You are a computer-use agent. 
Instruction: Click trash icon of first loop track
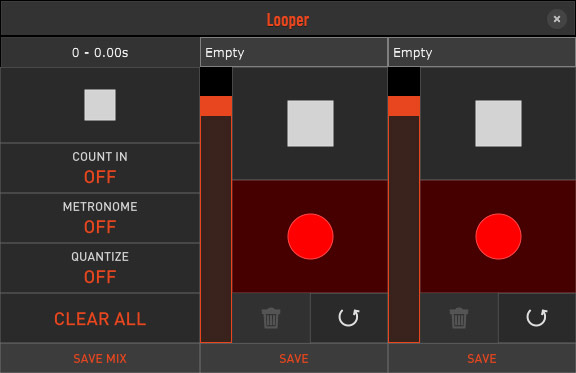click(271, 318)
